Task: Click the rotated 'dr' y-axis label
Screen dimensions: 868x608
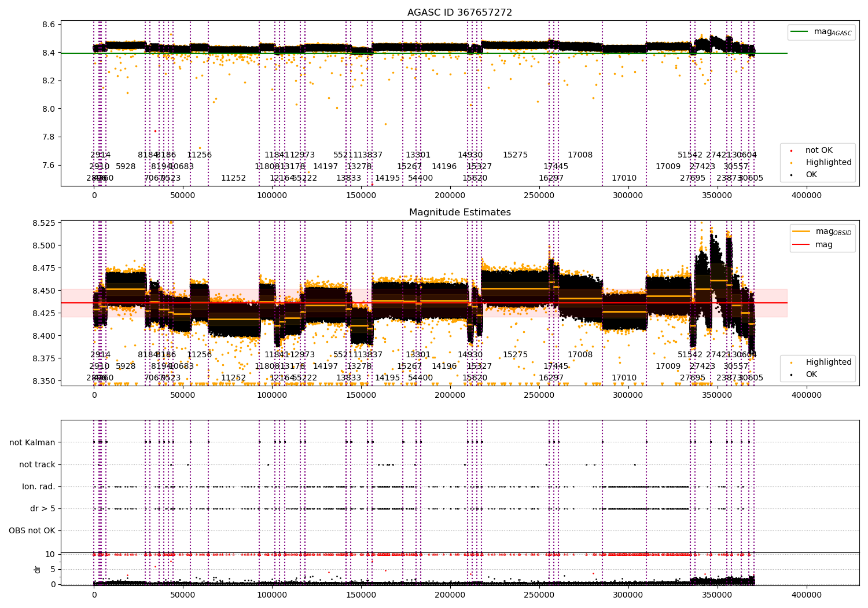Action: click(38, 569)
